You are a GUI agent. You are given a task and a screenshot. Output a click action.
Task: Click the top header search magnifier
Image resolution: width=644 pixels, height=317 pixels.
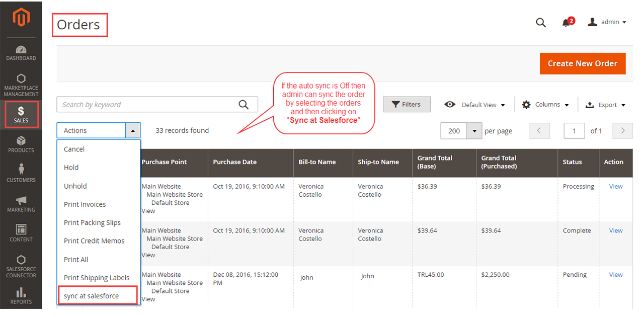click(541, 23)
